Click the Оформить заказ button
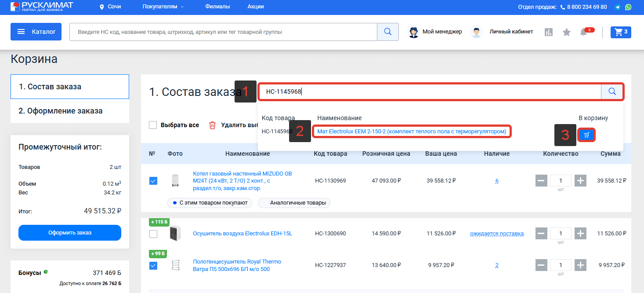 point(70,233)
